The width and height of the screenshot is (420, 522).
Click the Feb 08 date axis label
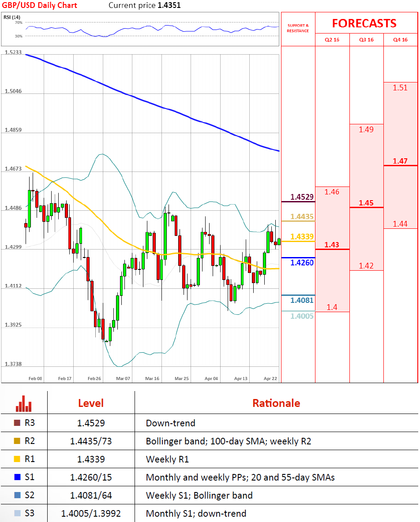[x=35, y=379]
